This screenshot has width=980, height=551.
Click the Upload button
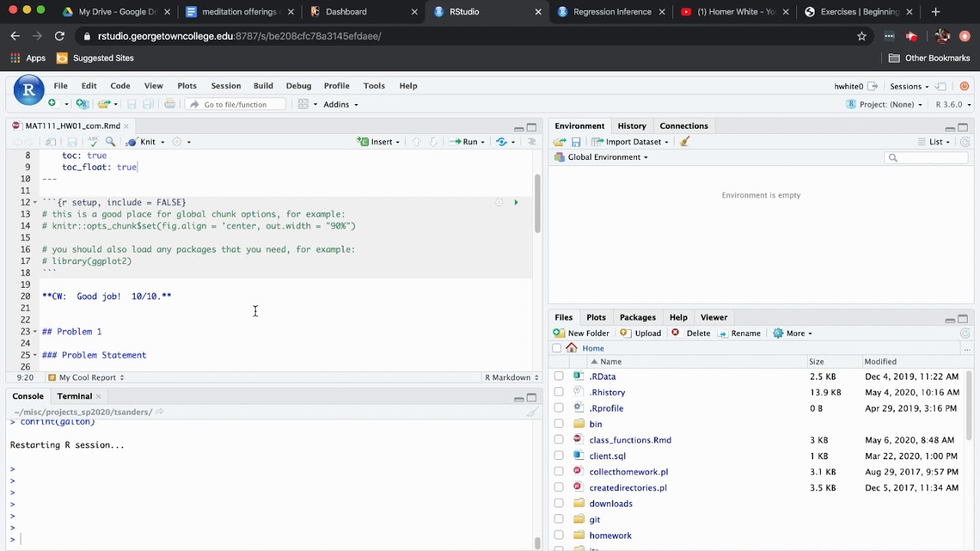point(641,333)
